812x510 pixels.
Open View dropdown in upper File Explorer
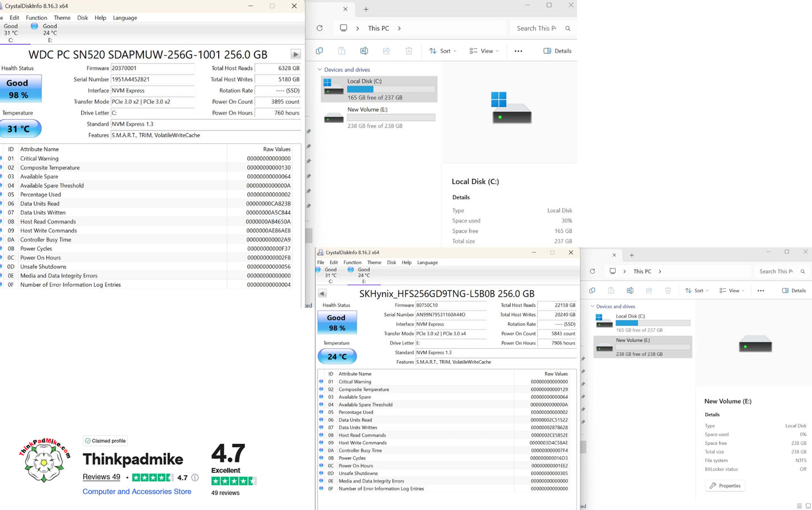[484, 51]
